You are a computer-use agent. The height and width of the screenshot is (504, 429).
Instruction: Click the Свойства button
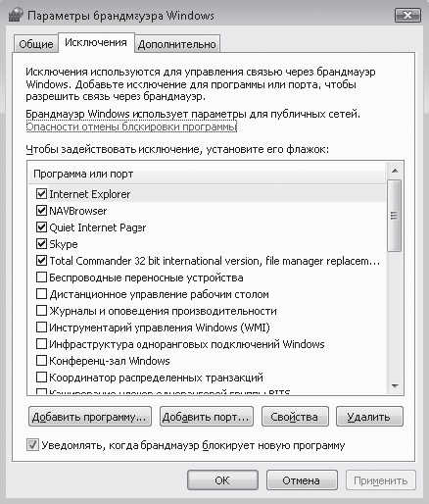[x=295, y=417]
